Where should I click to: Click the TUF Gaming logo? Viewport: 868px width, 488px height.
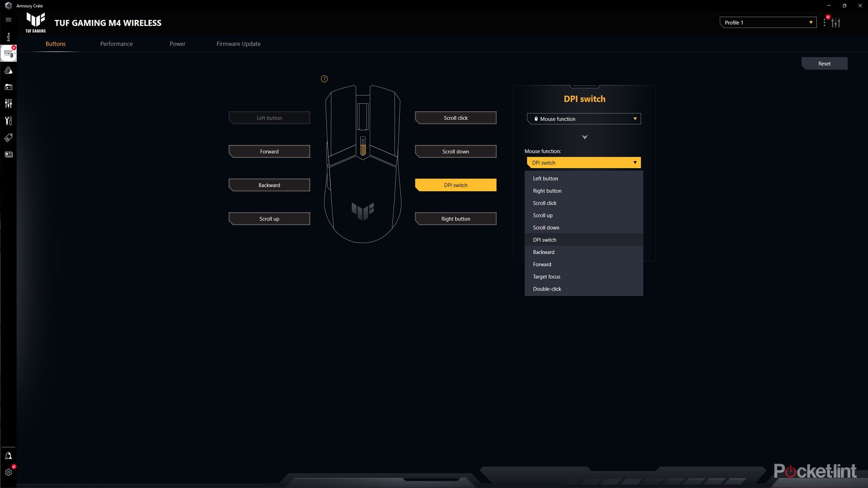[x=36, y=22]
